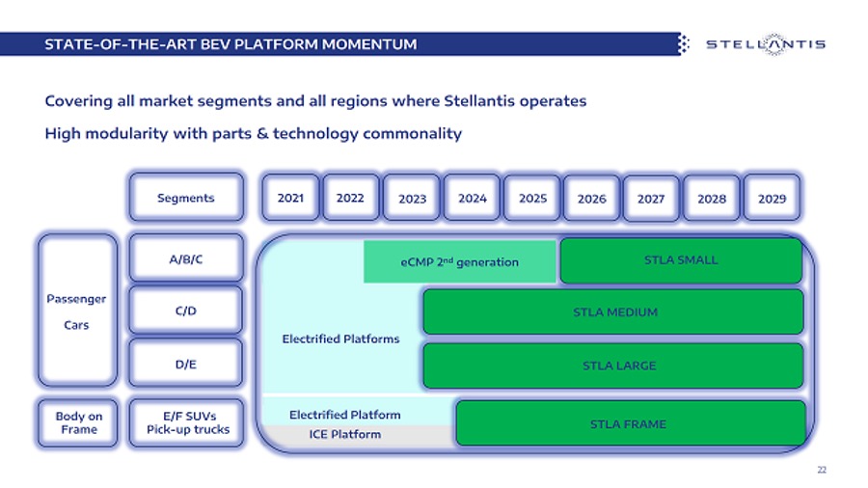Click the Stellantis logo
868x488 pixels.
tap(766, 44)
